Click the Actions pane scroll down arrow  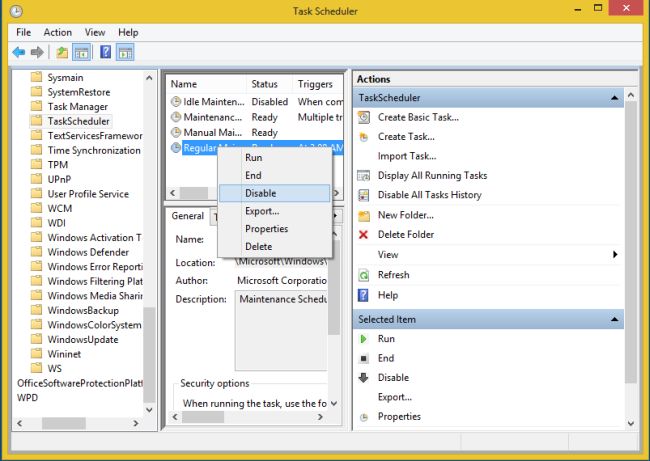pos(631,423)
